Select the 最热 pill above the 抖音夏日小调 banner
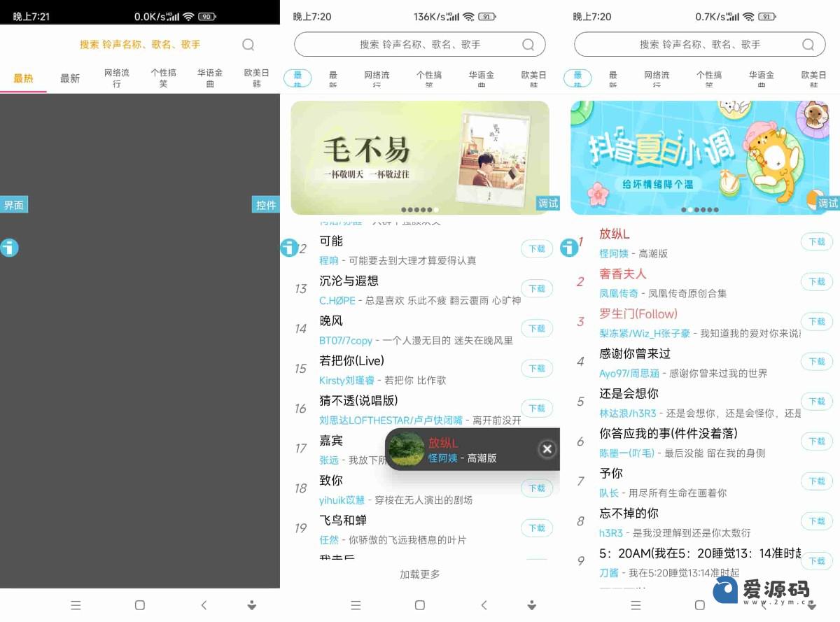 click(577, 78)
